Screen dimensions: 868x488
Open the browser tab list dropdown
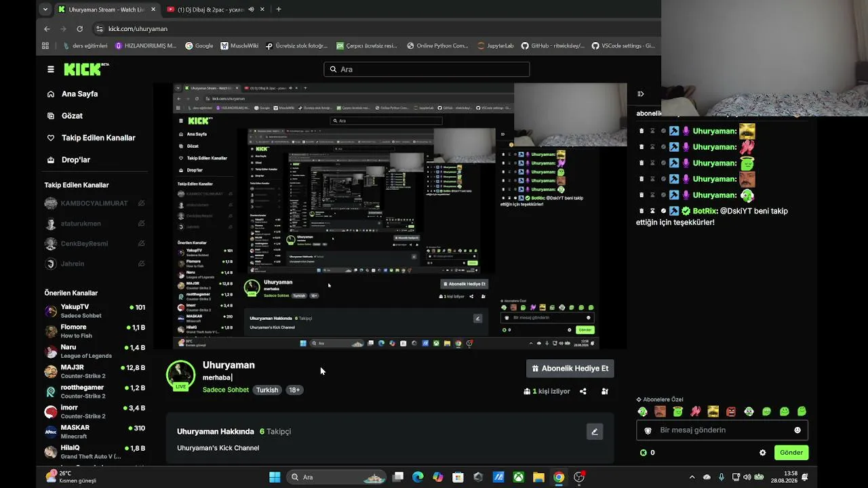tap(45, 9)
